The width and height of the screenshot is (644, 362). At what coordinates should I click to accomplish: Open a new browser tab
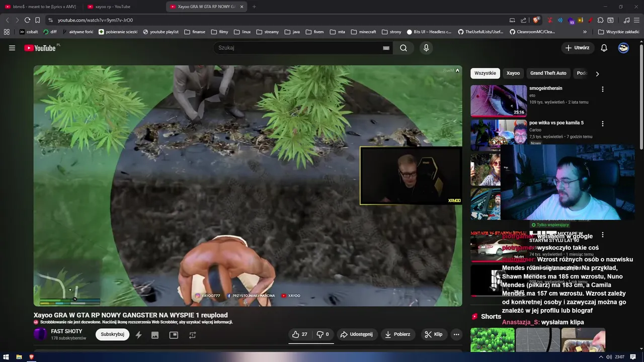coord(254,7)
